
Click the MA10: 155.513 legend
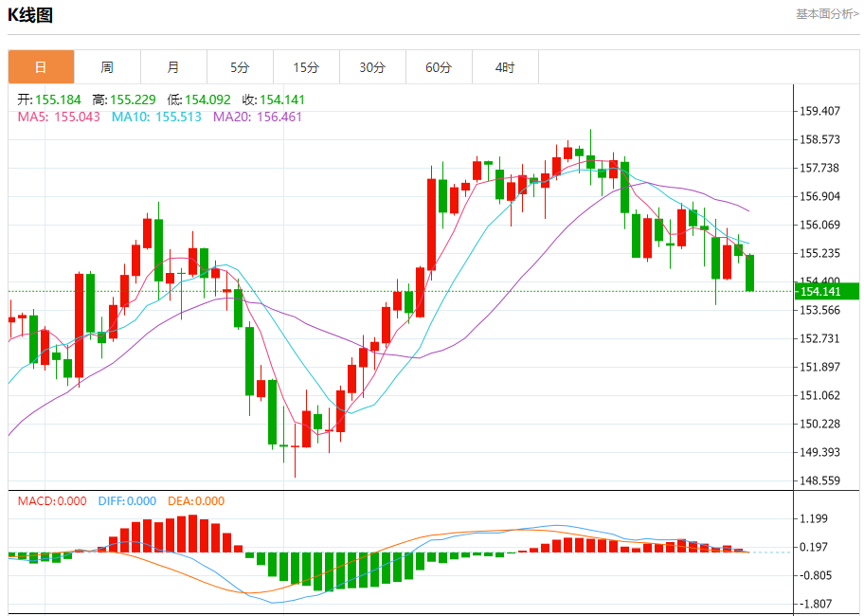[156, 117]
